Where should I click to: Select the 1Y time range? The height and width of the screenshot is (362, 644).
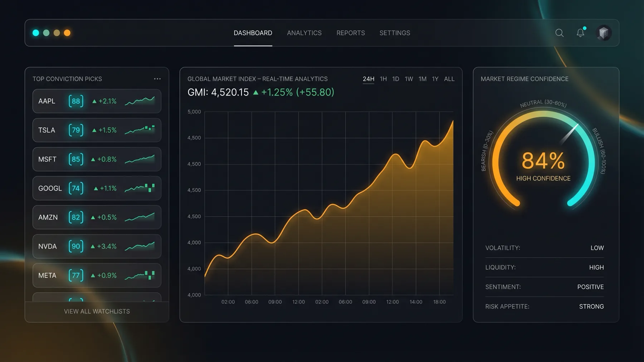click(x=435, y=79)
